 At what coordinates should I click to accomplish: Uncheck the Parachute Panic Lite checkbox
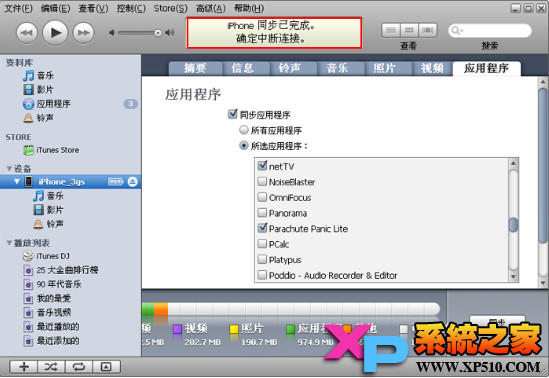(262, 228)
